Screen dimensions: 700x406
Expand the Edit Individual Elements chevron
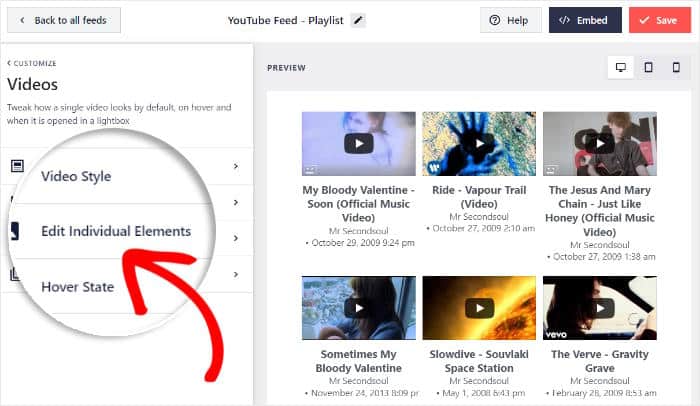[x=236, y=238]
